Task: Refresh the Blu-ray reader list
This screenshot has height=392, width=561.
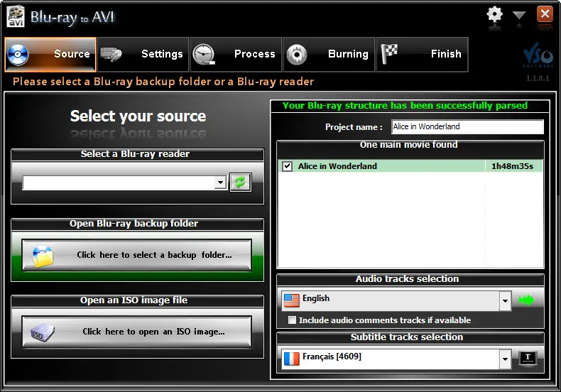Action: pos(241,183)
